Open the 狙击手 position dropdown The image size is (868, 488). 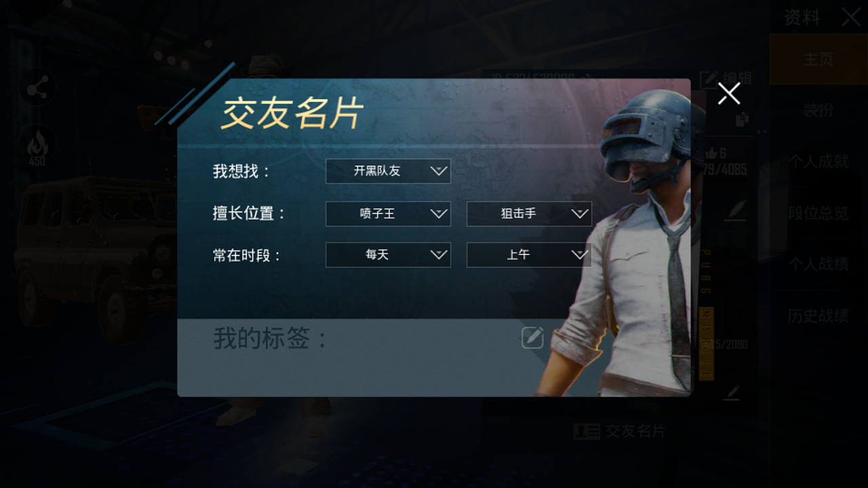[x=529, y=213]
